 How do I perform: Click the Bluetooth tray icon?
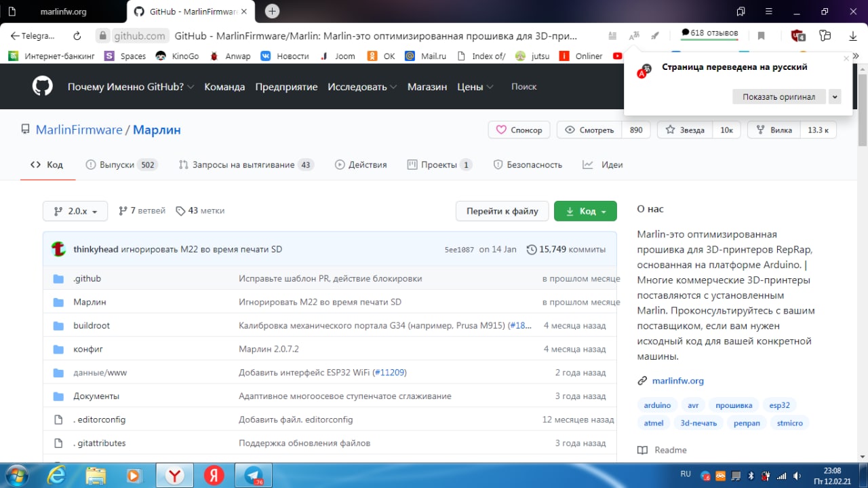751,475
